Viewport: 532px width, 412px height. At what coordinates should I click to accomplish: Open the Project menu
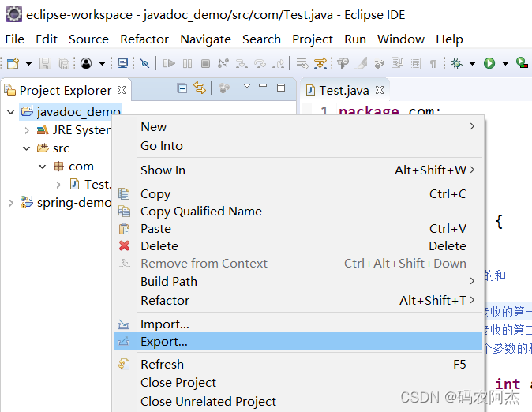(x=313, y=39)
